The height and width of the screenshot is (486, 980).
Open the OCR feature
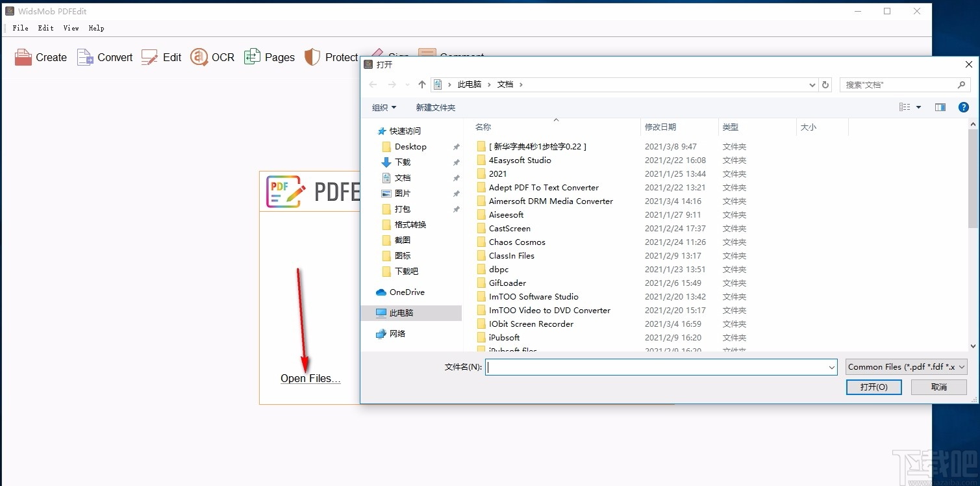[212, 57]
